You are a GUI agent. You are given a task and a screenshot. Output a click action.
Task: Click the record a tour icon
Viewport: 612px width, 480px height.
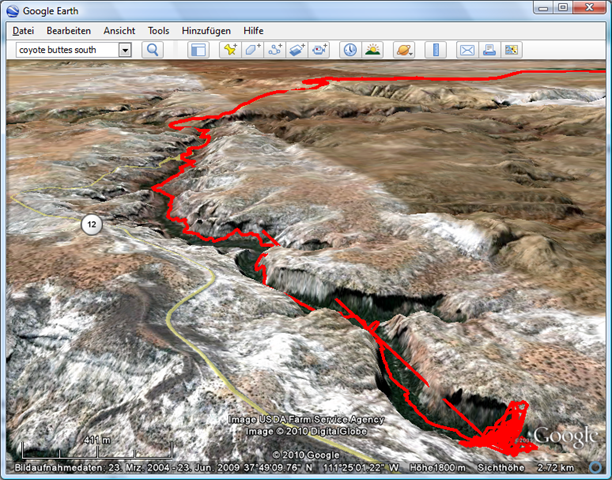(320, 49)
